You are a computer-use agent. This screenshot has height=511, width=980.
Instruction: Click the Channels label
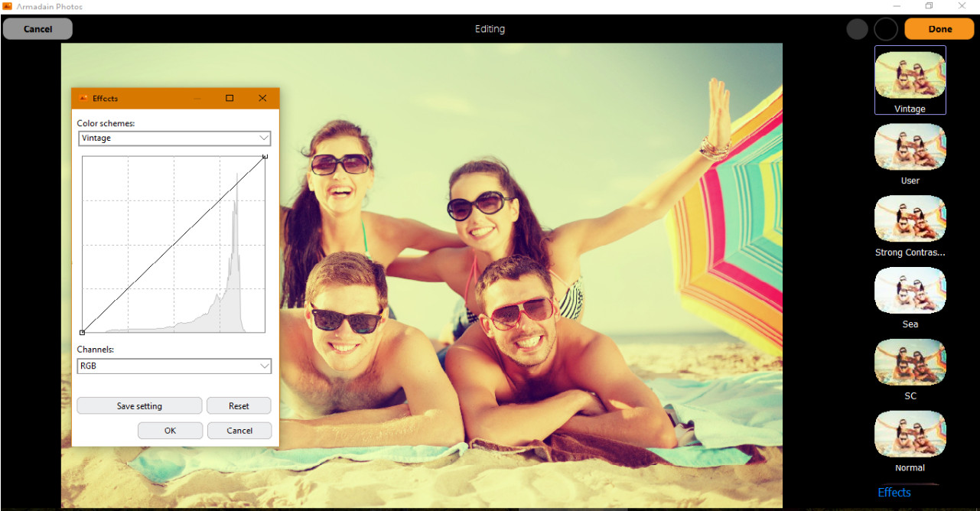click(x=95, y=350)
